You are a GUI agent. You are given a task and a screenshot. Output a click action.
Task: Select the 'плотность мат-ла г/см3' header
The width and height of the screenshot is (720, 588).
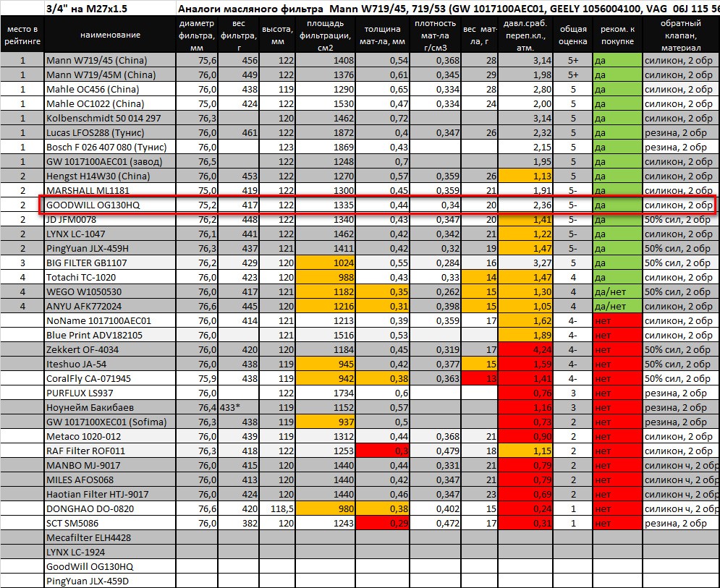click(x=436, y=35)
